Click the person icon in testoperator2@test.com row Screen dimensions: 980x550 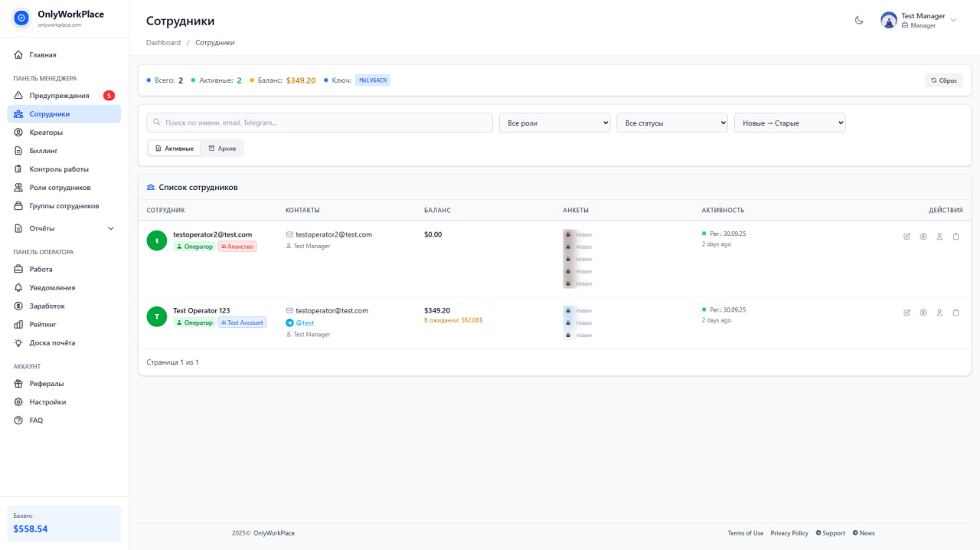pos(939,237)
